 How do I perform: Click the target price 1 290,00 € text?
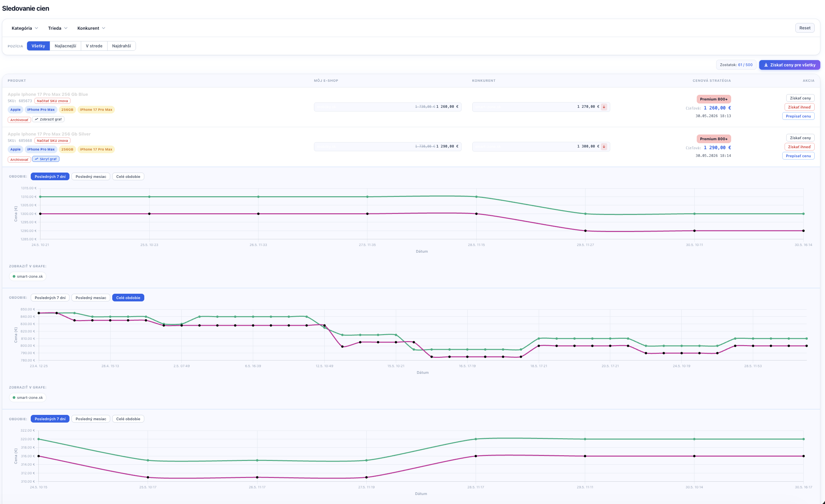717,148
